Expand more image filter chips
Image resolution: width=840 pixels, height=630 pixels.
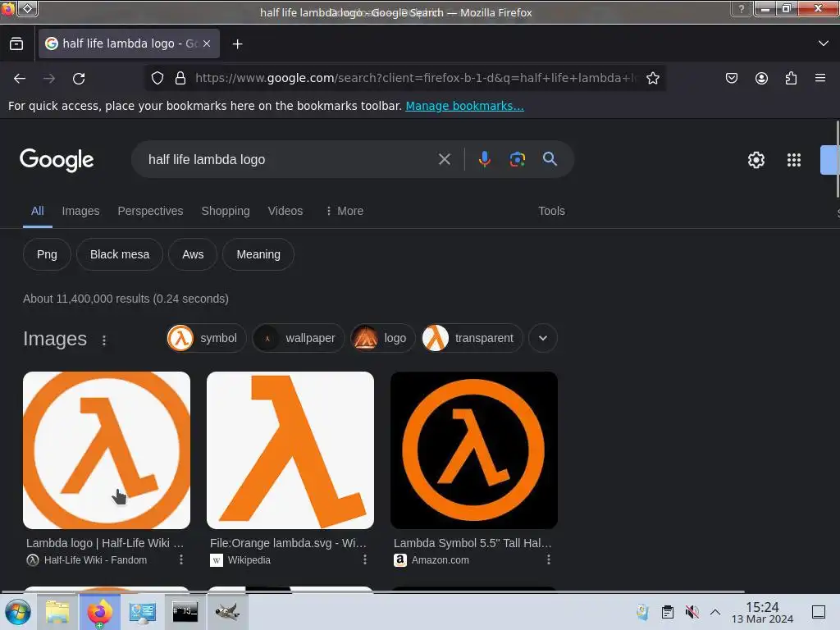[x=543, y=338]
